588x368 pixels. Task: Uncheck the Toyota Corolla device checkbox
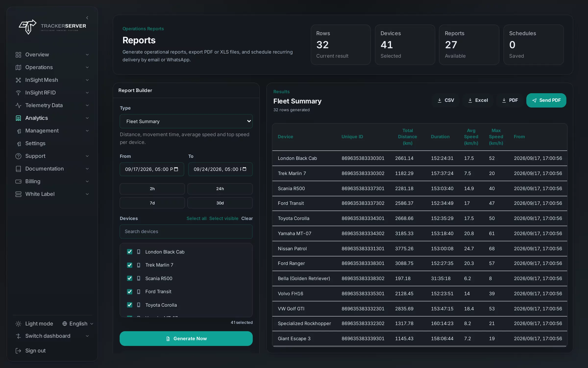tap(130, 305)
